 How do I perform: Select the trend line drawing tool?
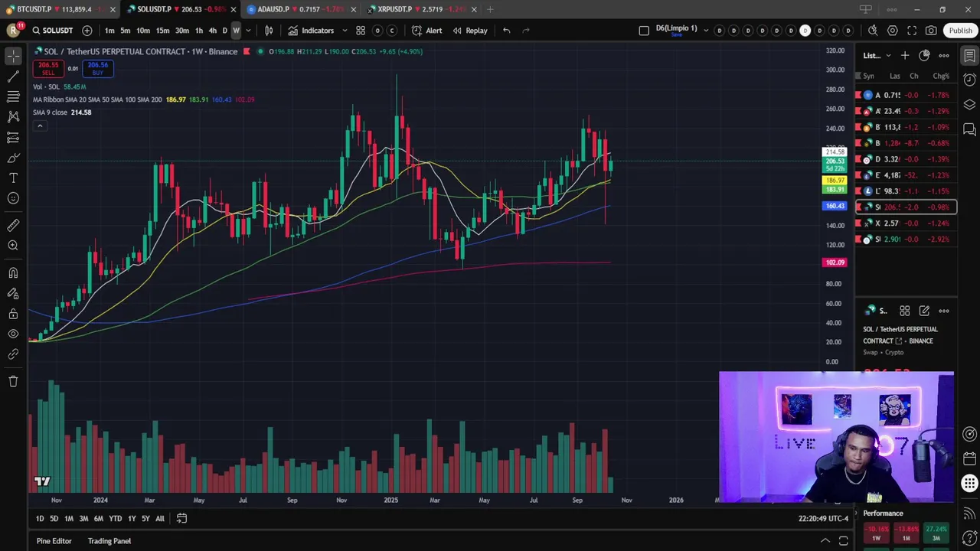click(x=13, y=77)
